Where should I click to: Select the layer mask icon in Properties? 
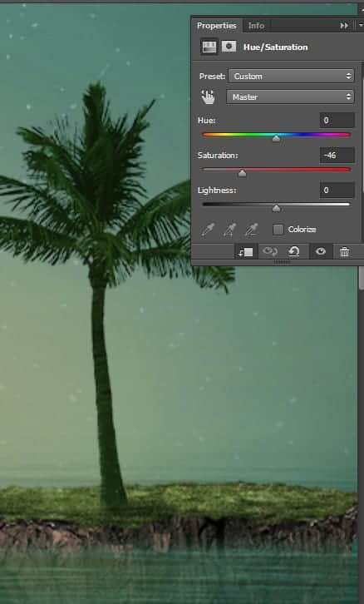tap(229, 47)
